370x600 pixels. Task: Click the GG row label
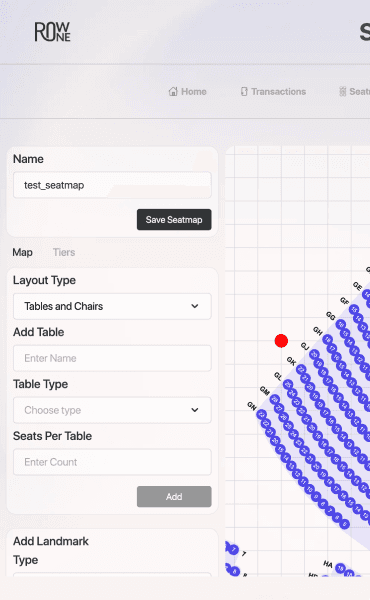tap(331, 316)
